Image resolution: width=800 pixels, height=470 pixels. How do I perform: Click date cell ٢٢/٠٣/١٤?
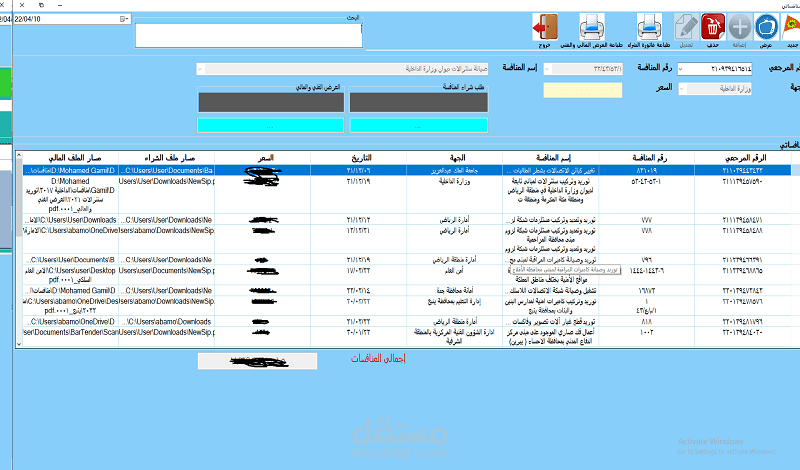[358, 291]
